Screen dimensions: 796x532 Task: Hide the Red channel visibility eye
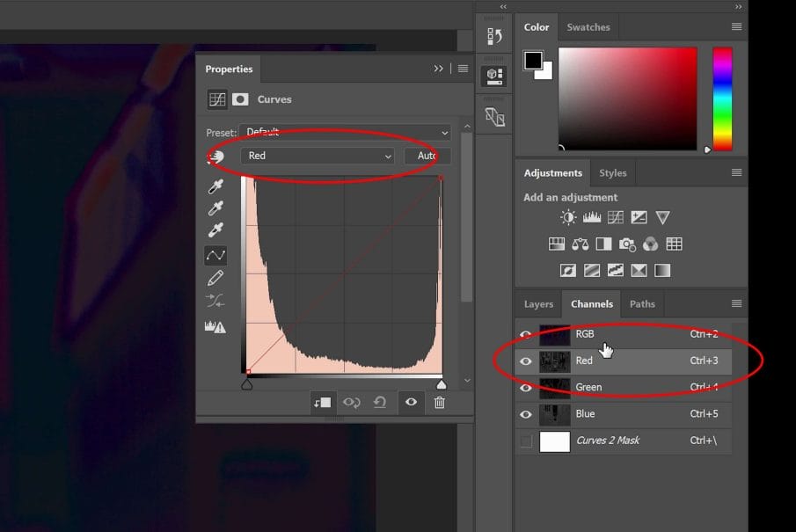point(526,361)
